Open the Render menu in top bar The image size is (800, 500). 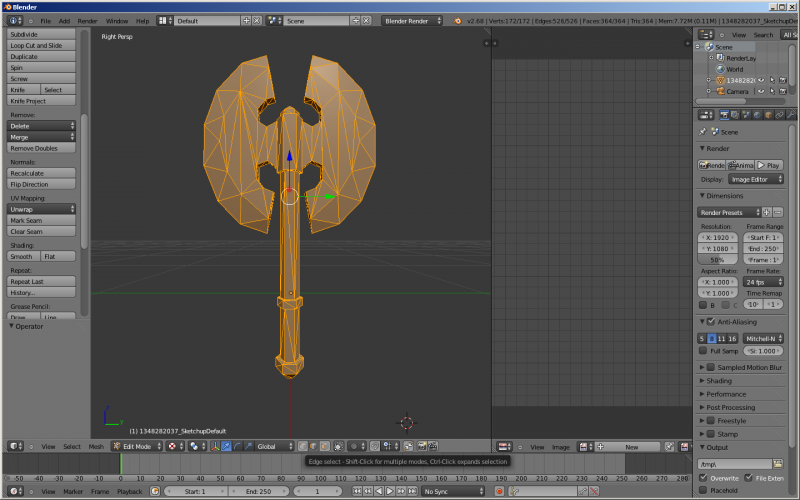pos(87,20)
